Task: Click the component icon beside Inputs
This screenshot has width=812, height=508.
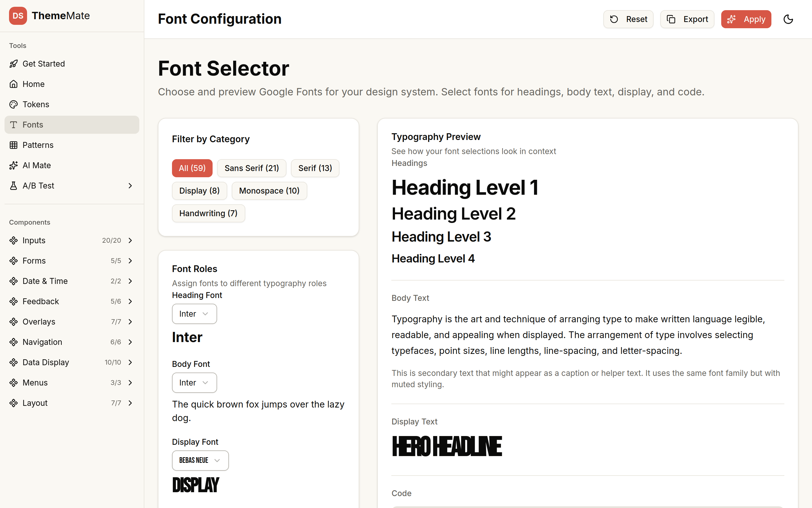Action: (14, 240)
